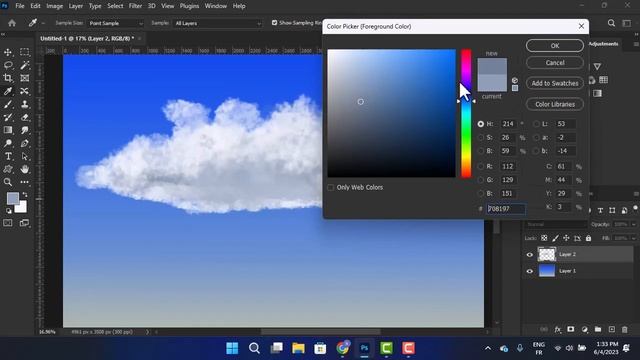Cancel the Color Picker dialog
This screenshot has width=640, height=360.
pyautogui.click(x=555, y=63)
